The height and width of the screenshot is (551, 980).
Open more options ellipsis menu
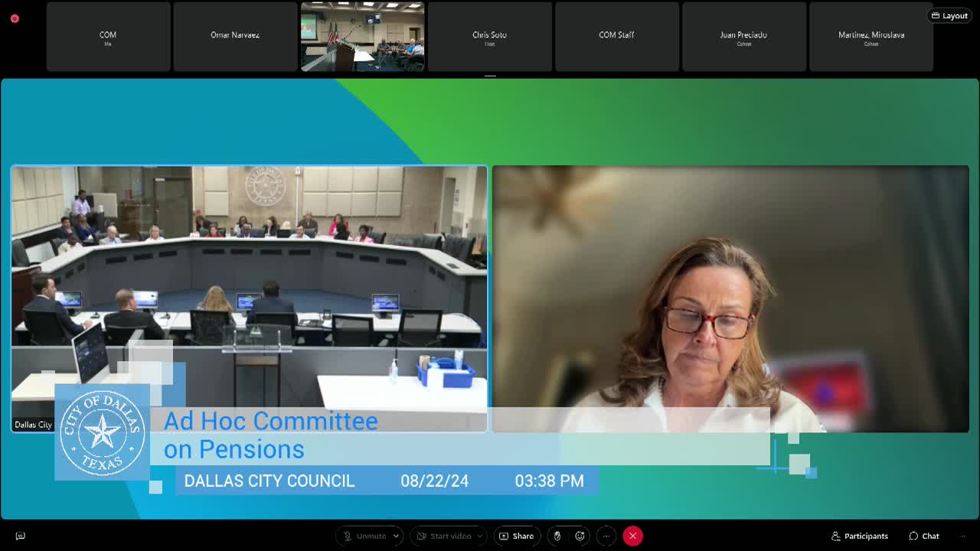click(x=606, y=536)
